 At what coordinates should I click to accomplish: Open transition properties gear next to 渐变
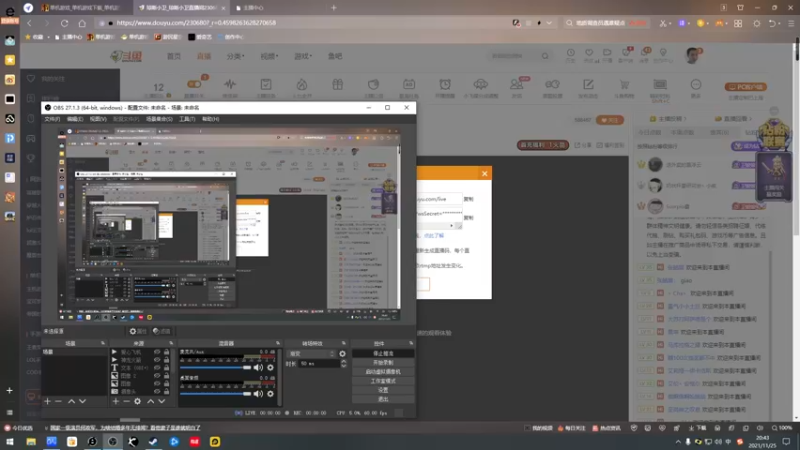(342, 354)
